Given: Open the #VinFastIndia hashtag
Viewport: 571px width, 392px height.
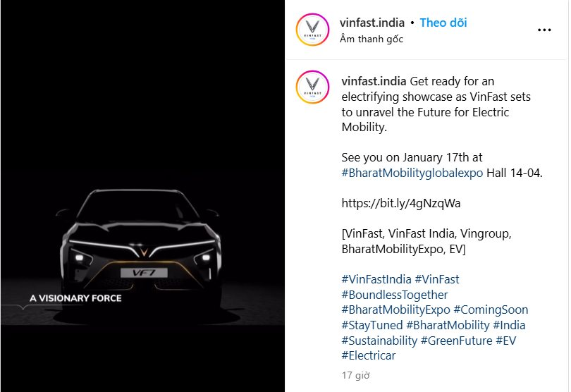Looking at the screenshot, I should coord(376,279).
